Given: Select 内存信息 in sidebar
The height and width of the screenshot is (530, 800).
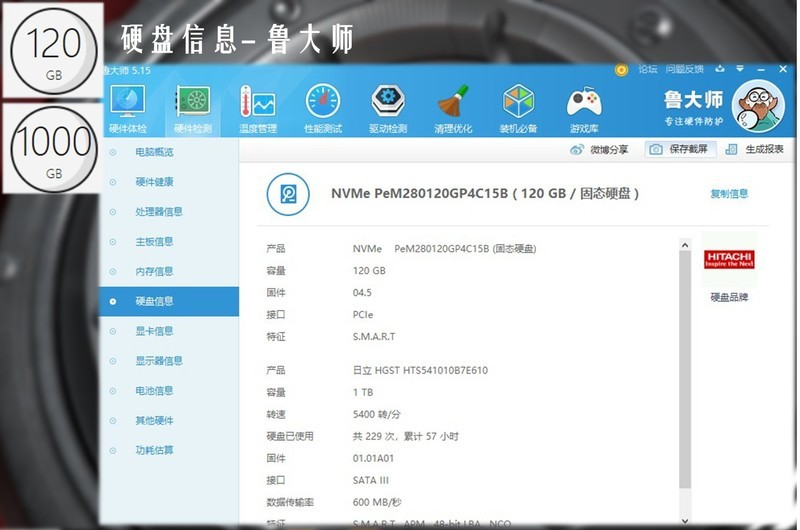Looking at the screenshot, I should 168,271.
